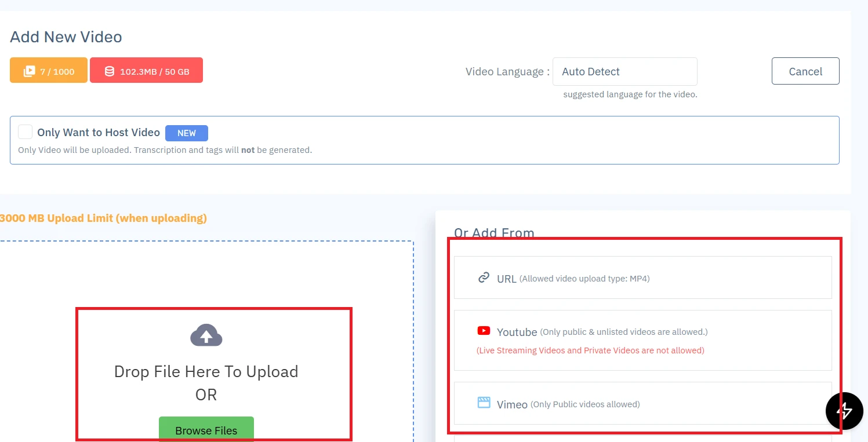
Task: Click the database storage icon in the red badge
Action: [109, 71]
